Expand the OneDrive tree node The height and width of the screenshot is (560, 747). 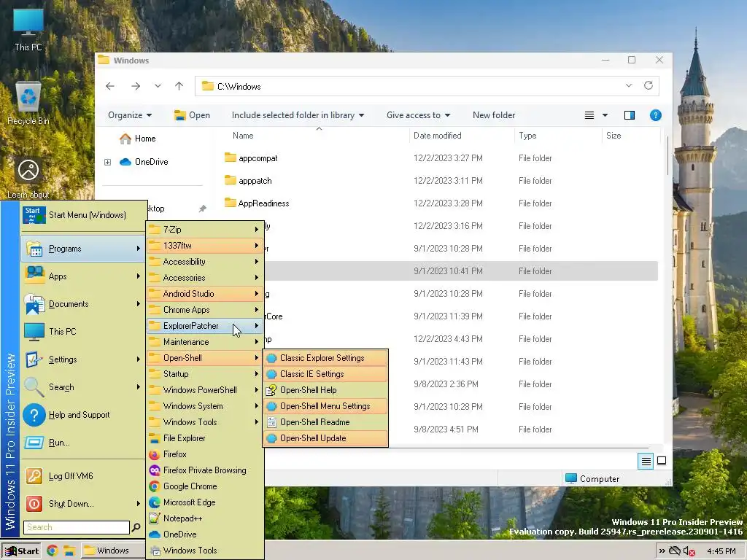108,162
